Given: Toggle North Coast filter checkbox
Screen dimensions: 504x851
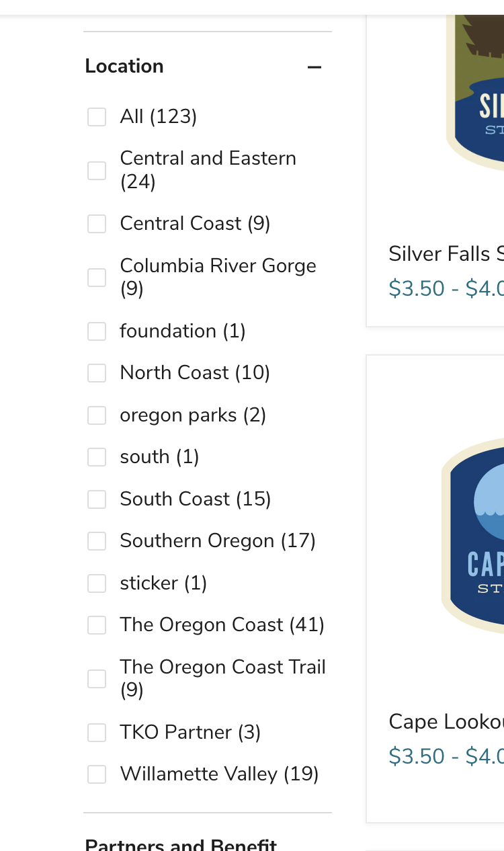Looking at the screenshot, I should [97, 373].
